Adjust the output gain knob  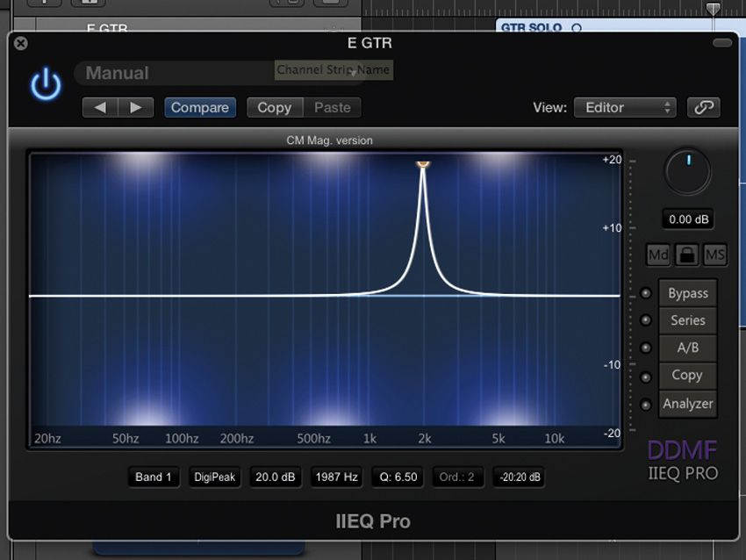pyautogui.click(x=687, y=172)
